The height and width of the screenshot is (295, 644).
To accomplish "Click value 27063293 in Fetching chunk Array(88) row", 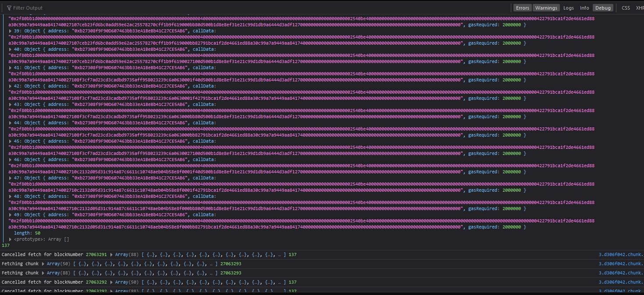I will [x=231, y=273].
